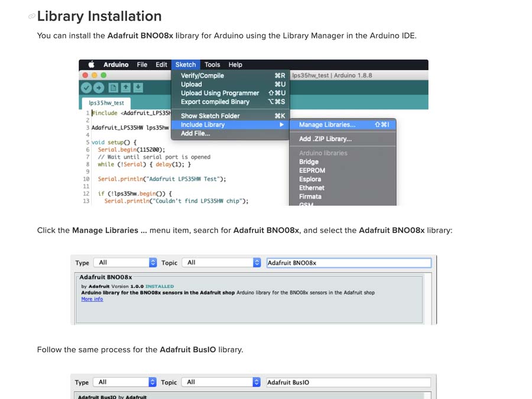Choose Show Sketch Folder
The height and width of the screenshot is (399, 532).
coord(231,116)
